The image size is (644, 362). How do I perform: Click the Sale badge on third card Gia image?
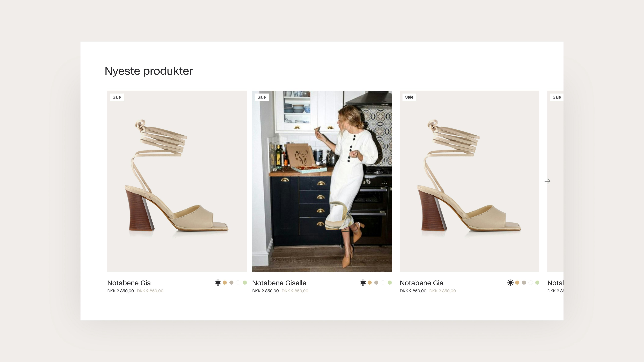pos(409,97)
